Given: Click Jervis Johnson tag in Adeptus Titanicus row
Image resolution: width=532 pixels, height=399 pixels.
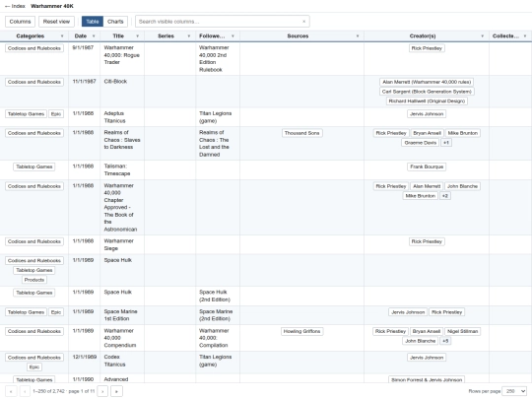Looking at the screenshot, I should click(x=427, y=114).
